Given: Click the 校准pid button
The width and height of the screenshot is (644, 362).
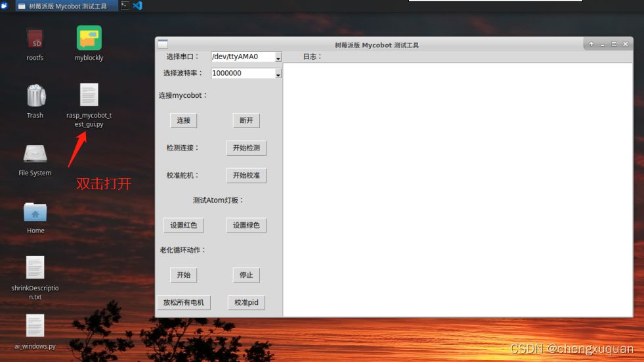Looking at the screenshot, I should click(246, 302).
